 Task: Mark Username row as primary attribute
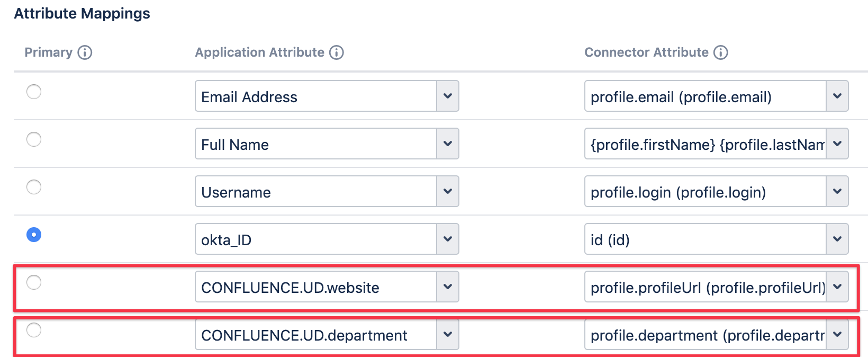tap(34, 187)
